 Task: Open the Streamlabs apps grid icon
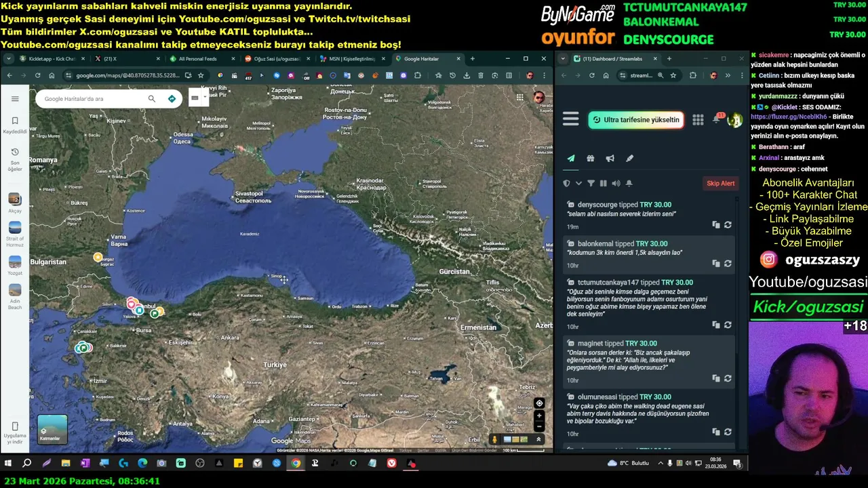click(698, 120)
